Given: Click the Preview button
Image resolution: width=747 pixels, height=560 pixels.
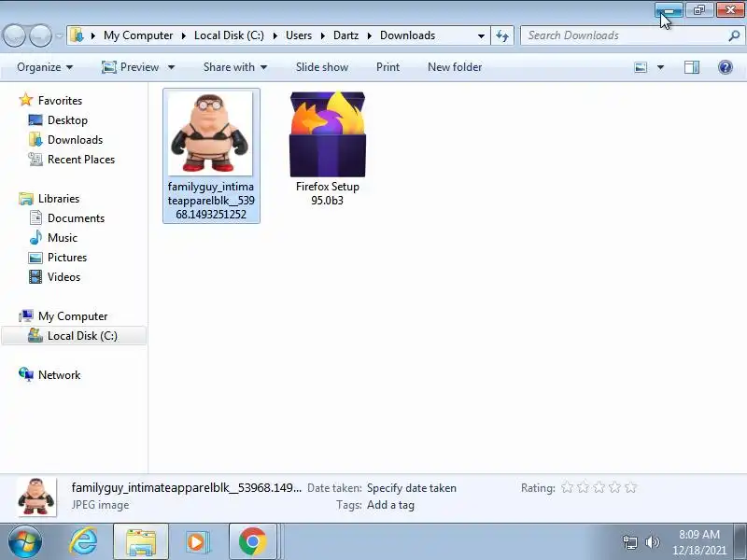Looking at the screenshot, I should [x=131, y=67].
